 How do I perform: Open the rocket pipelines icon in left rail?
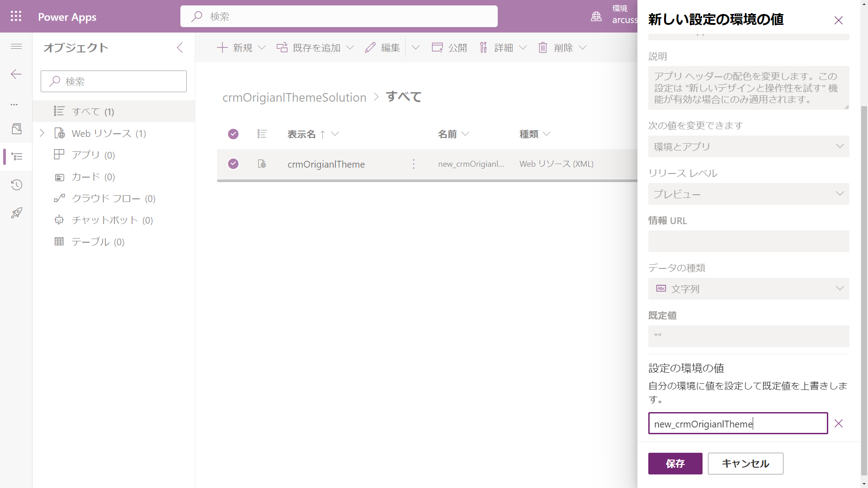pyautogui.click(x=17, y=213)
